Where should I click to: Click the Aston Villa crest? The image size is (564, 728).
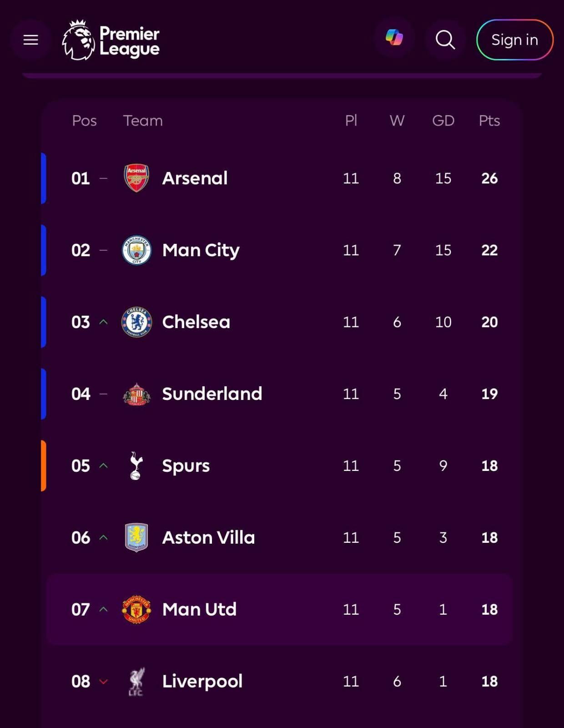tap(136, 537)
